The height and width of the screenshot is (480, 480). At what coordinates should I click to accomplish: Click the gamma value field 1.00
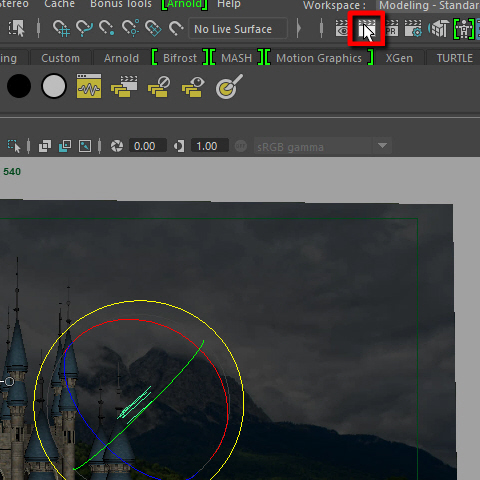click(x=210, y=146)
